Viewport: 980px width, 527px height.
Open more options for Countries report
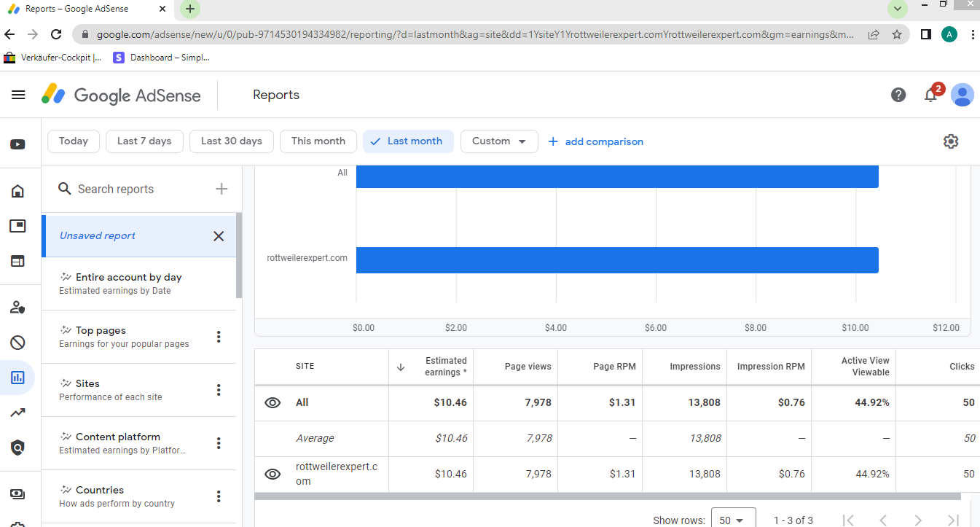219,496
